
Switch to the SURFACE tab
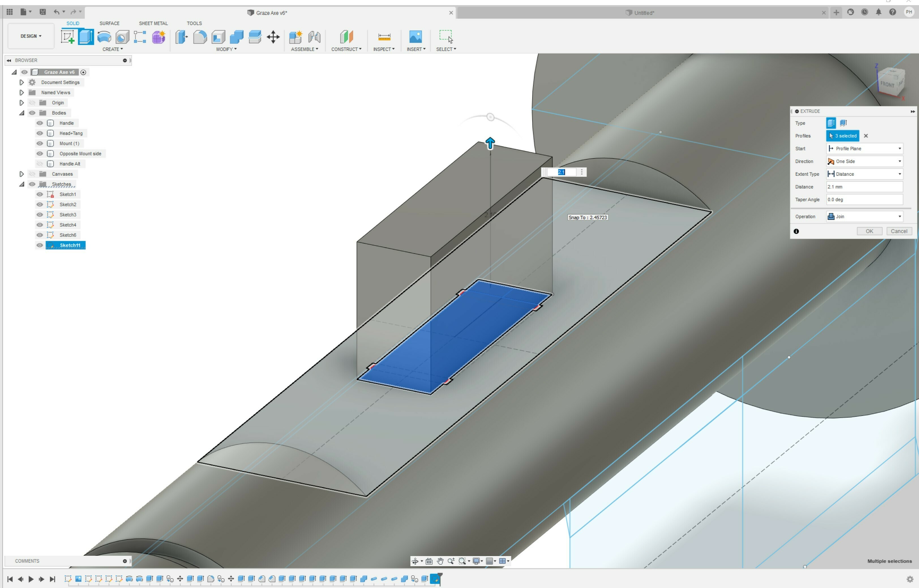(109, 23)
